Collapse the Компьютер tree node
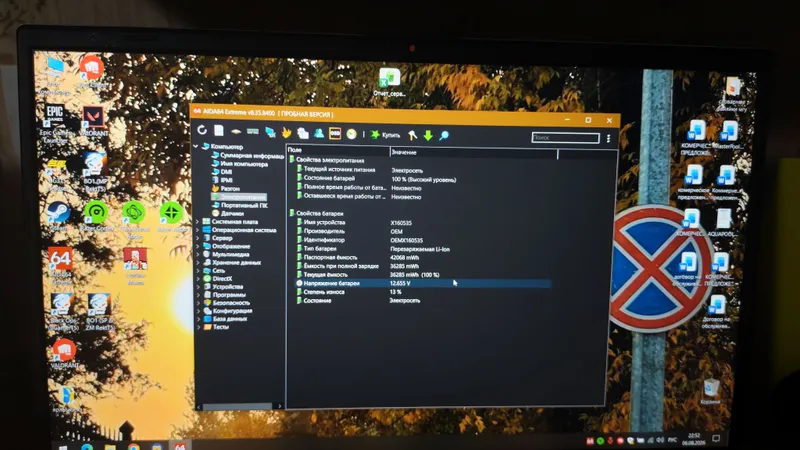 (x=195, y=146)
